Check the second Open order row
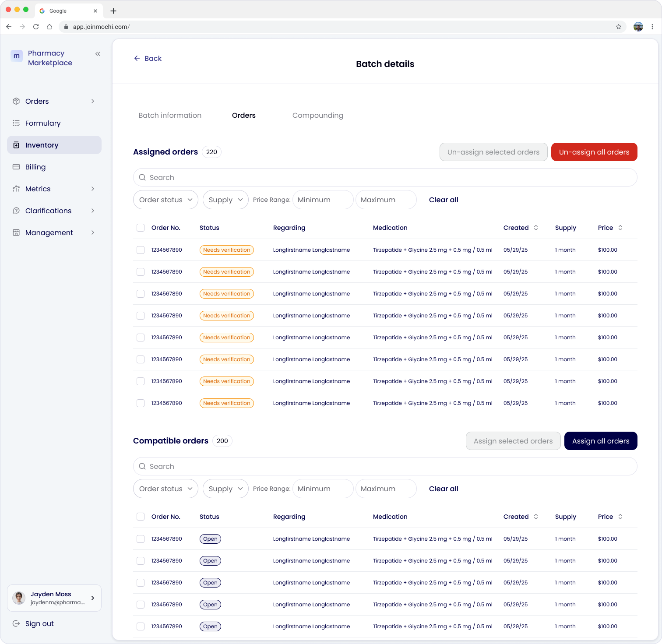The image size is (662, 644). pyautogui.click(x=141, y=561)
